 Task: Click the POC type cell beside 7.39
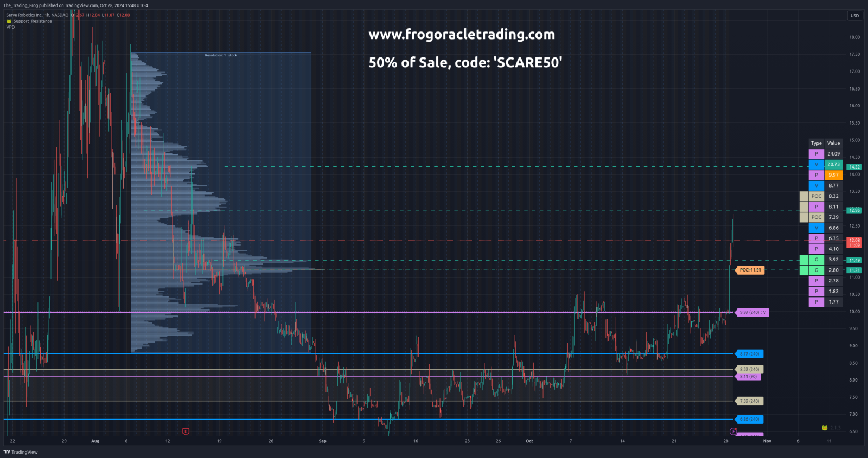[x=816, y=217]
